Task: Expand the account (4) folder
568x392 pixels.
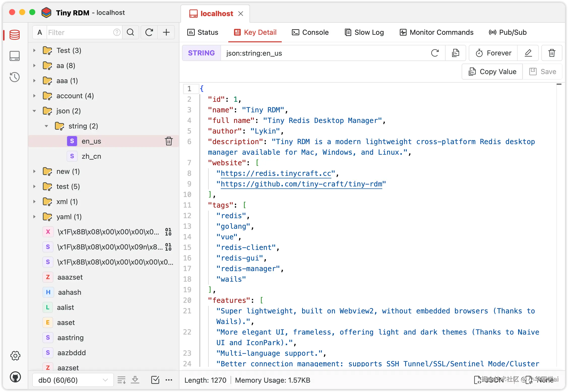Action: (x=35, y=96)
